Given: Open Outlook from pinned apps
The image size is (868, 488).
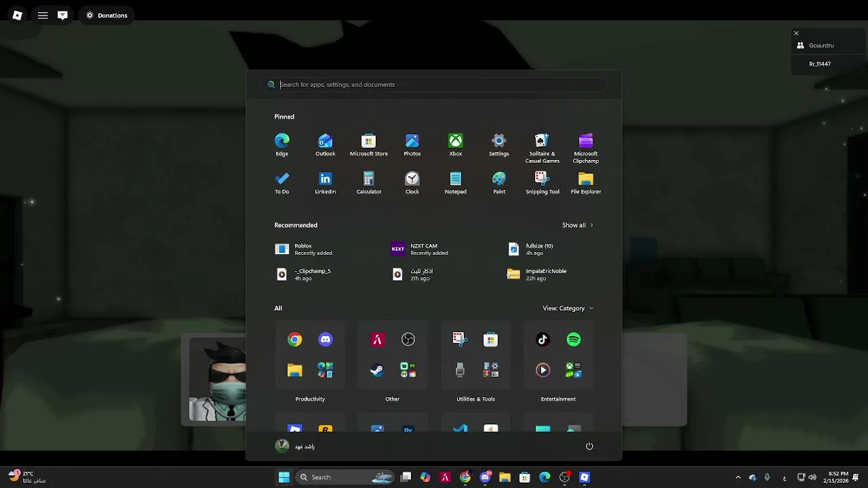Looking at the screenshot, I should pos(325,145).
